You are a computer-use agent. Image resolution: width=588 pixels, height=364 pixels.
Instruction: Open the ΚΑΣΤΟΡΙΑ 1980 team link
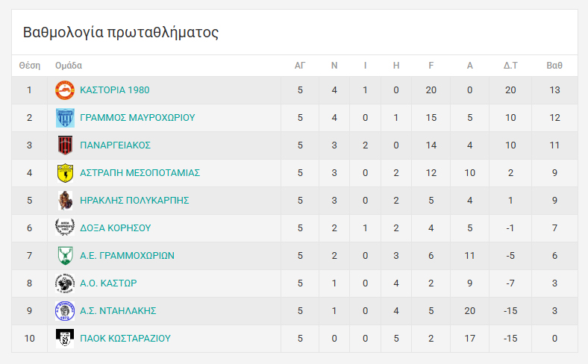(114, 90)
